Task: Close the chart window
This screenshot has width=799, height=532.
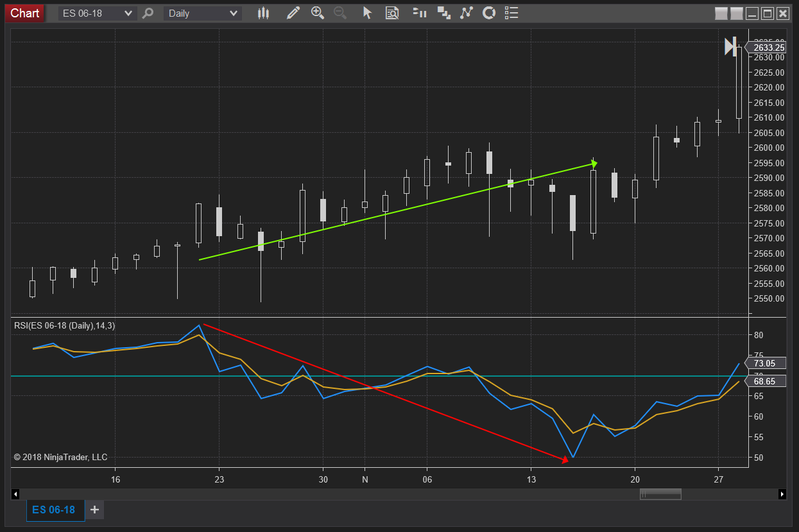Action: point(783,13)
